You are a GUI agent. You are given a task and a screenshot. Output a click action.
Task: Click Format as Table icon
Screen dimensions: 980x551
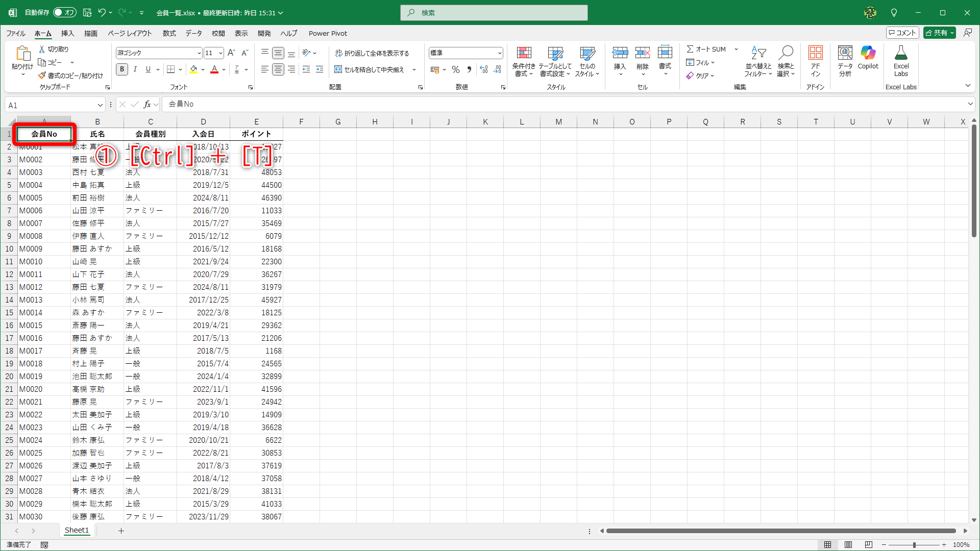coord(555,54)
